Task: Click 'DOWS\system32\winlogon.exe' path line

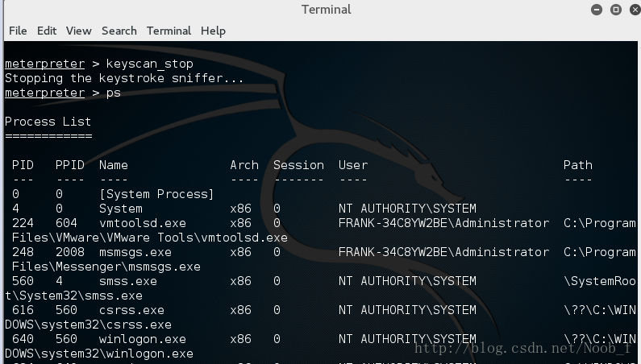Action: pos(99,354)
